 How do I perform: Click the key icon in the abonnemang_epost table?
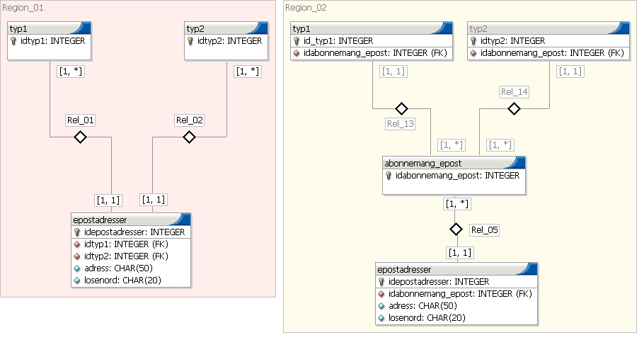pos(389,176)
